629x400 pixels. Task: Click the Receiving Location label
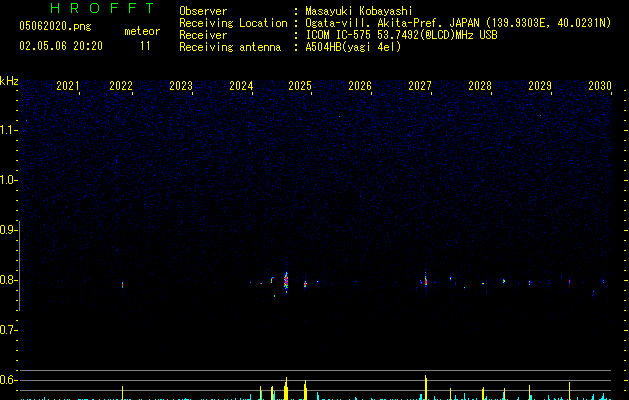pos(233,23)
